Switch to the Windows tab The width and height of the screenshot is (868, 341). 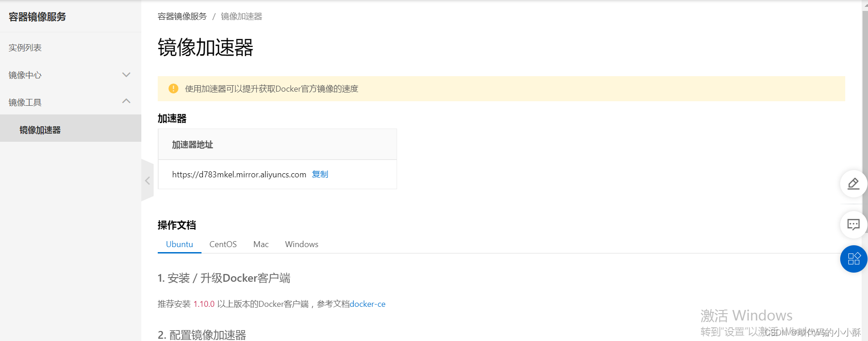click(x=302, y=244)
